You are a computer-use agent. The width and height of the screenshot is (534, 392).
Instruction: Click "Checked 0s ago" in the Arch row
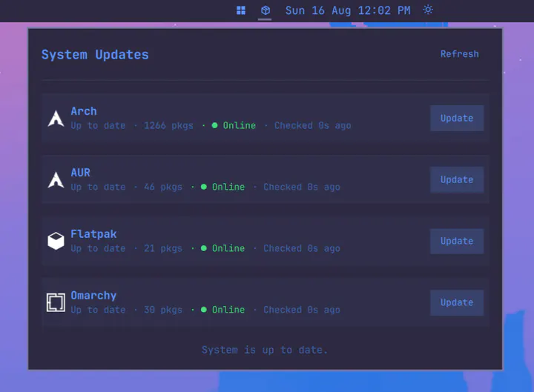(313, 126)
